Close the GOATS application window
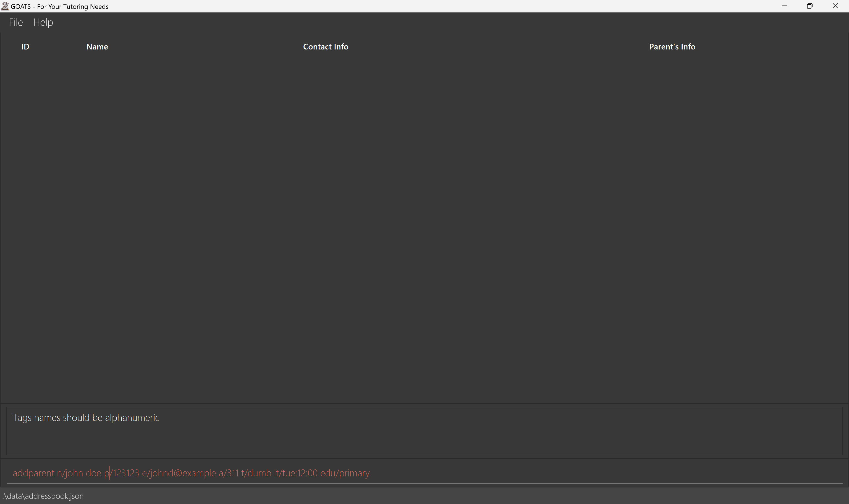This screenshot has width=849, height=504. click(835, 6)
